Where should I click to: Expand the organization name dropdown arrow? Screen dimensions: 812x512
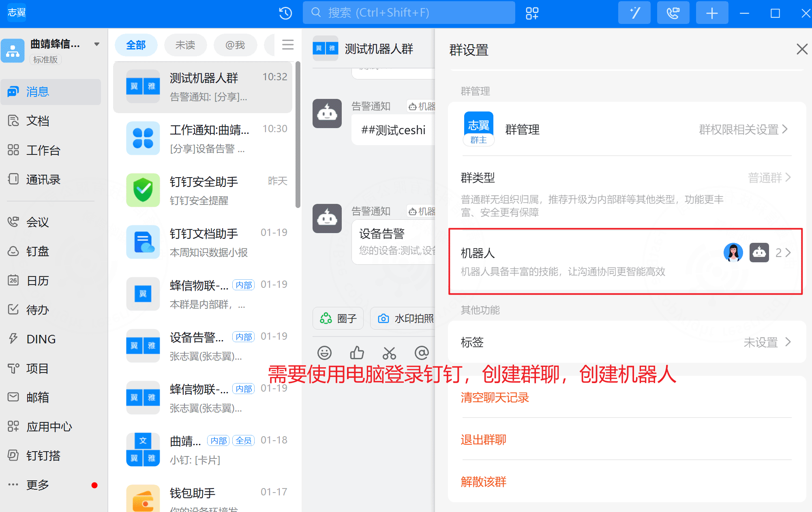[x=96, y=44]
